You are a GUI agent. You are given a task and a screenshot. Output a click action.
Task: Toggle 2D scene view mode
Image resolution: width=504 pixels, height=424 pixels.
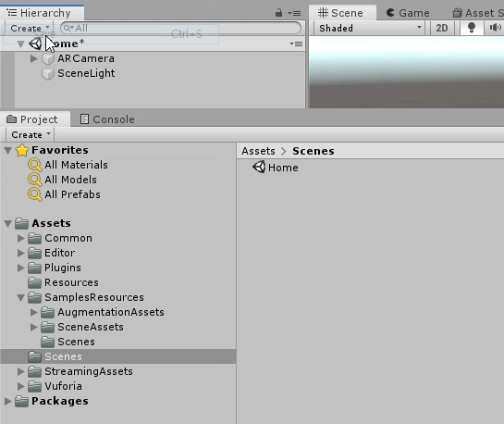[x=442, y=28]
